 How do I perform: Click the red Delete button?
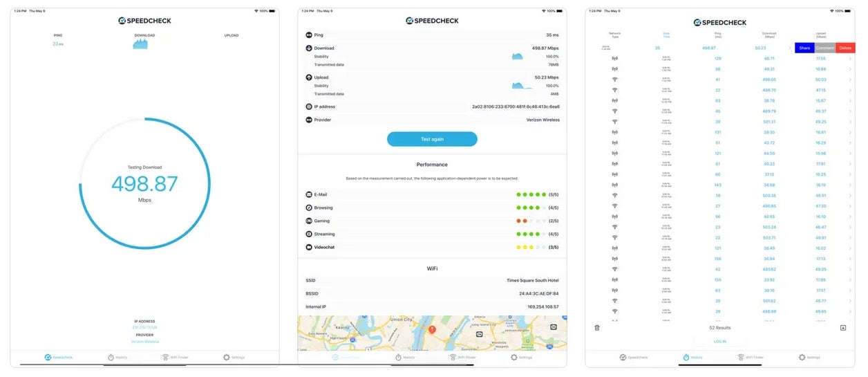click(845, 48)
